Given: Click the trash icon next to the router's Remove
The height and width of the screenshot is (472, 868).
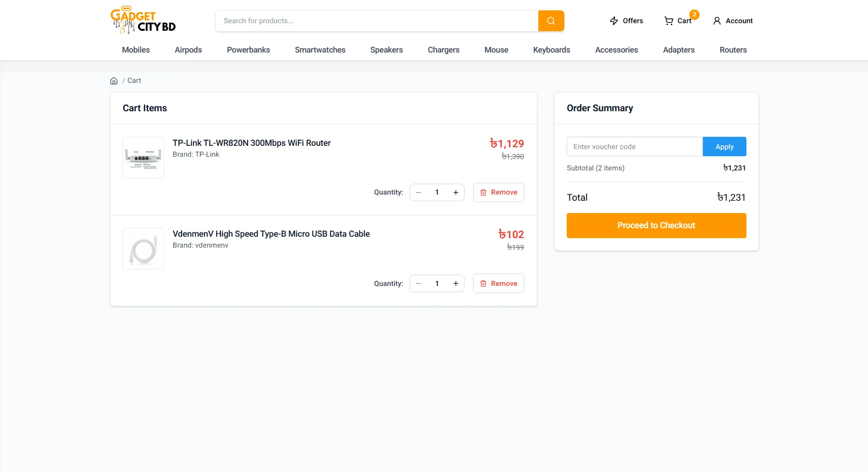Looking at the screenshot, I should [x=483, y=192].
